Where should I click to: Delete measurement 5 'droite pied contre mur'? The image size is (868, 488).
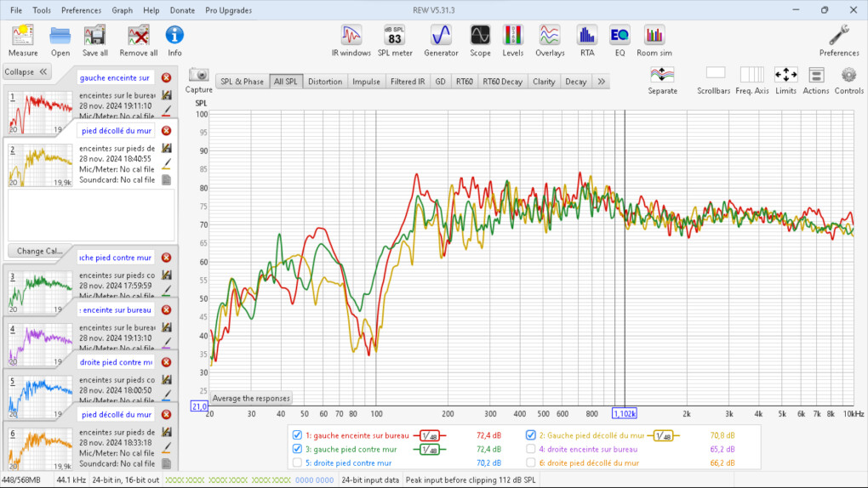tap(166, 362)
